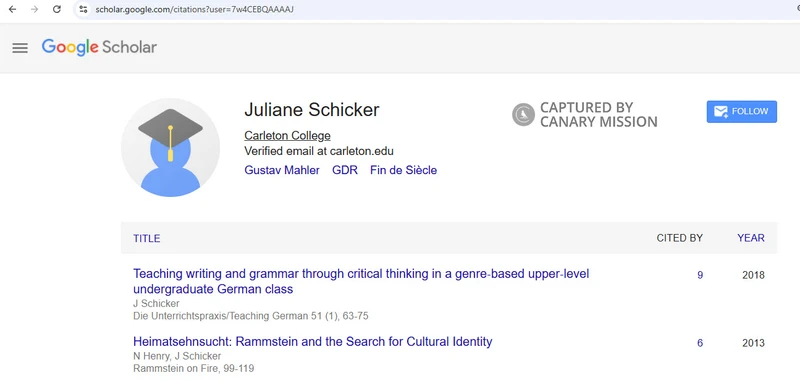View the 9 citations for Teaching writing article

(x=700, y=275)
